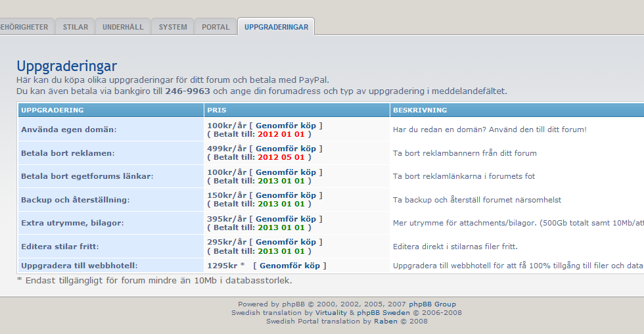The width and height of the screenshot is (644, 334).
Task: Select the Portal tab
Action: coord(216,27)
